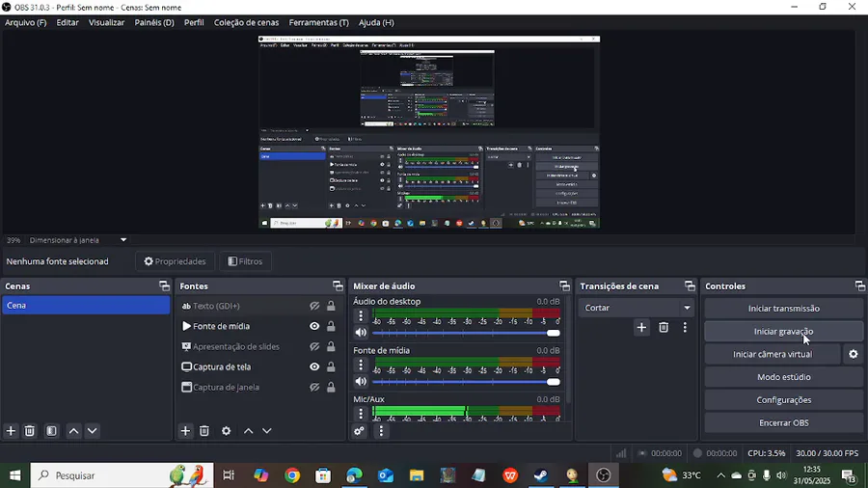Mute Áudio do desktop speaker
Viewport: 868px width, 488px height.
tap(361, 333)
